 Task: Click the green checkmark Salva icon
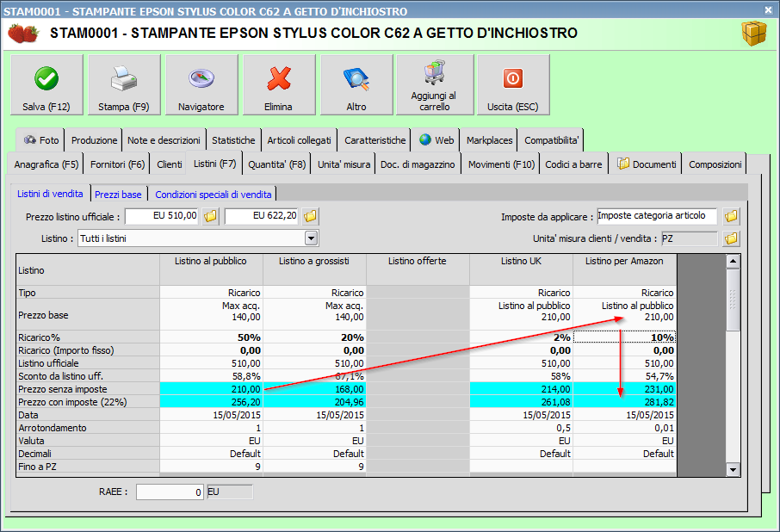pos(46,78)
